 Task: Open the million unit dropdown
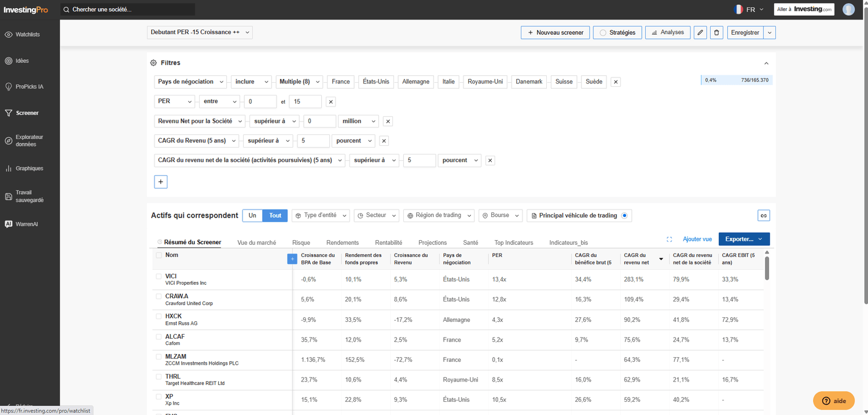coord(358,122)
